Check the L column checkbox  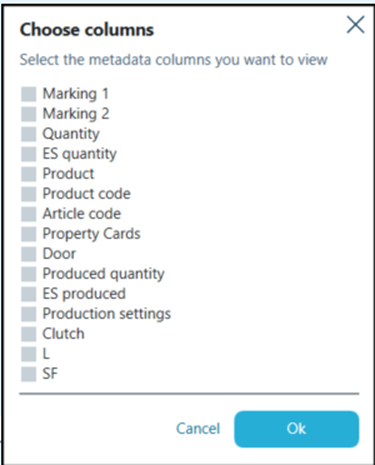pyautogui.click(x=29, y=354)
